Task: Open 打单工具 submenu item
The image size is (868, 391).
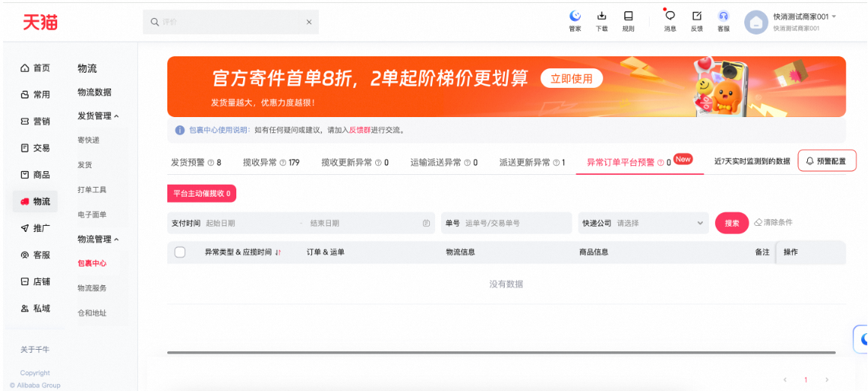Action: tap(92, 189)
